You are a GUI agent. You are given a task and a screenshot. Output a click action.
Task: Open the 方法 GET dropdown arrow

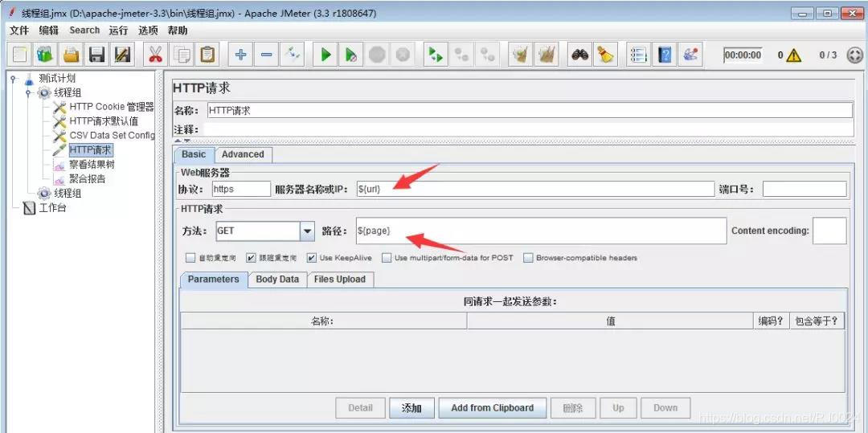tap(308, 231)
